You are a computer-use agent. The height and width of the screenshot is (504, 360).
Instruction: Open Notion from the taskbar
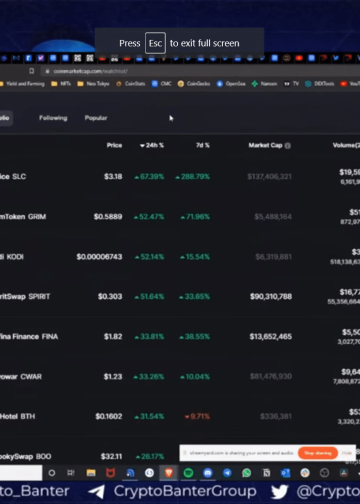(266, 473)
